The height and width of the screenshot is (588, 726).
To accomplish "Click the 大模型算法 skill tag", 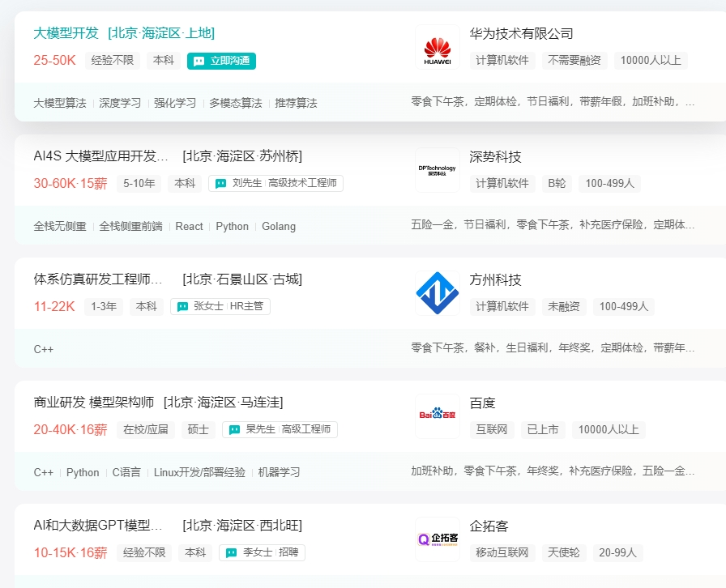I will pos(60,103).
